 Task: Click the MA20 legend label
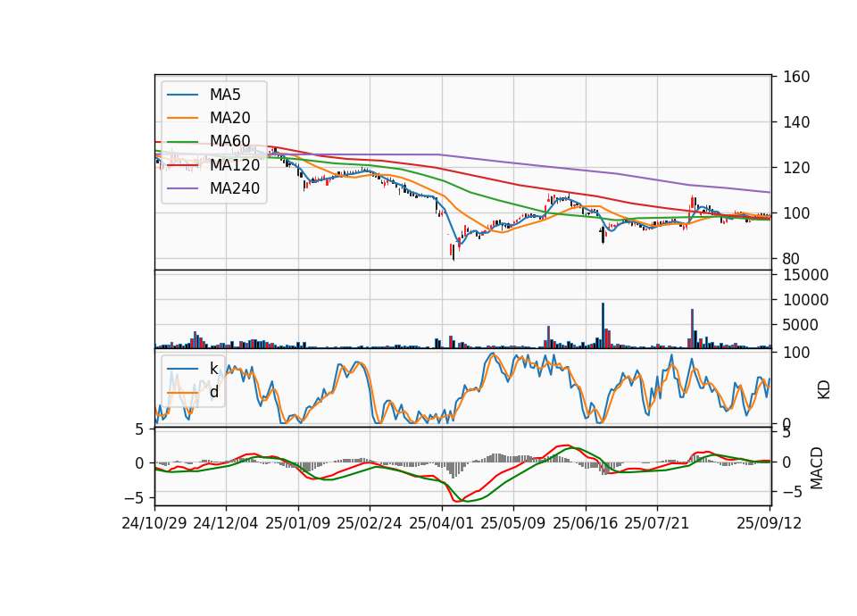tap(229, 118)
